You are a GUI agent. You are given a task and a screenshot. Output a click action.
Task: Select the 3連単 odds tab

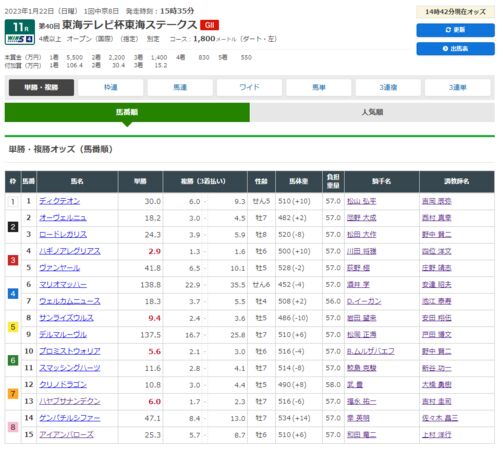click(458, 87)
